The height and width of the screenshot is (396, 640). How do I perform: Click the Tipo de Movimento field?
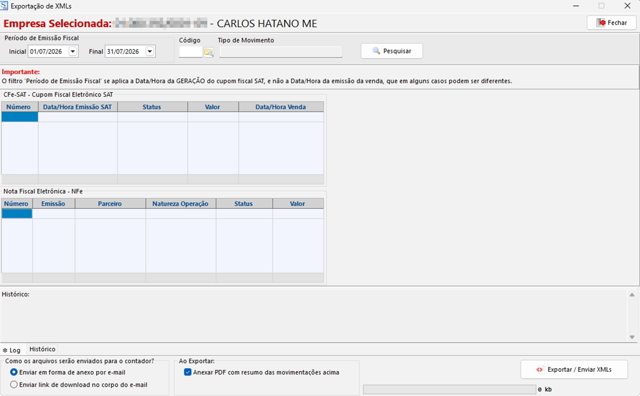click(x=280, y=52)
